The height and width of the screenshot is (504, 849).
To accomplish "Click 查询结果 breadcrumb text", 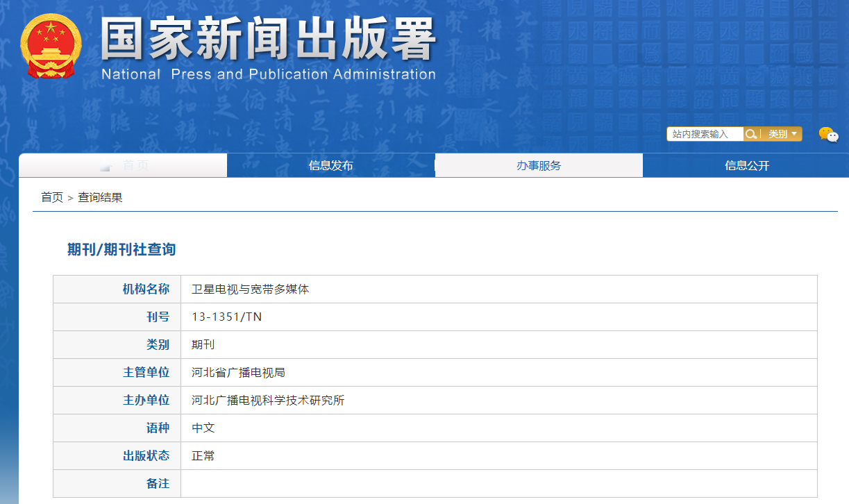I will pos(100,197).
